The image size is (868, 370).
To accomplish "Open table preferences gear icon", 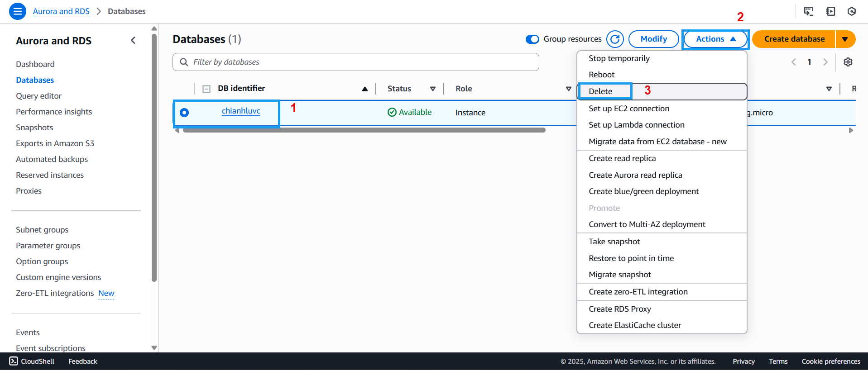I will click(848, 62).
